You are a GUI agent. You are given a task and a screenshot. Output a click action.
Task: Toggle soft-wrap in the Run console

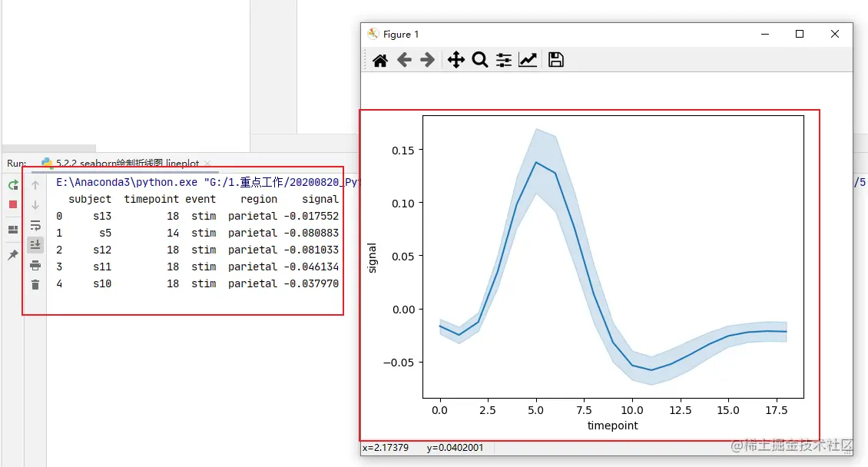(x=35, y=225)
